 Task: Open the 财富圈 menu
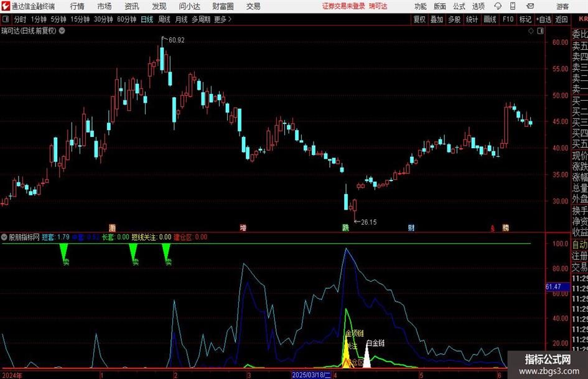[x=223, y=6]
